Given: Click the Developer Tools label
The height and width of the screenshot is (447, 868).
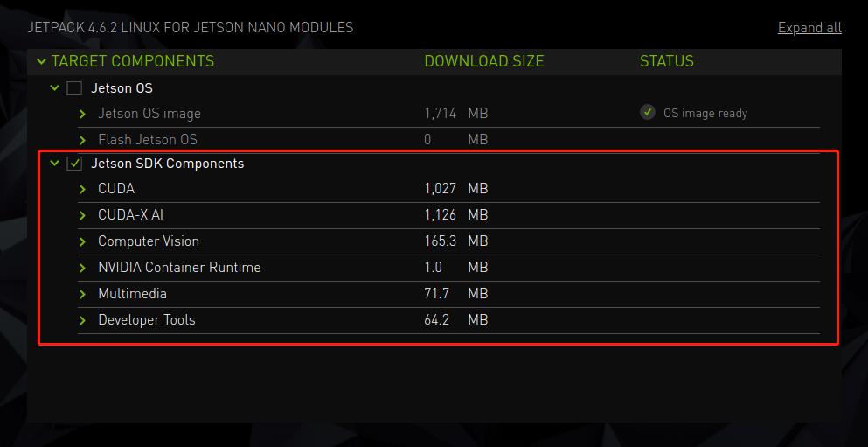Looking at the screenshot, I should coord(147,320).
